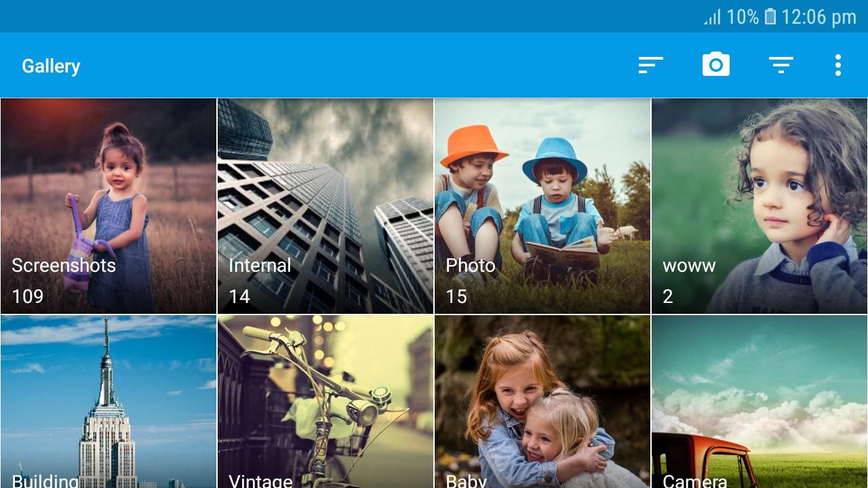Open the Vintage bicycle album

[325, 402]
